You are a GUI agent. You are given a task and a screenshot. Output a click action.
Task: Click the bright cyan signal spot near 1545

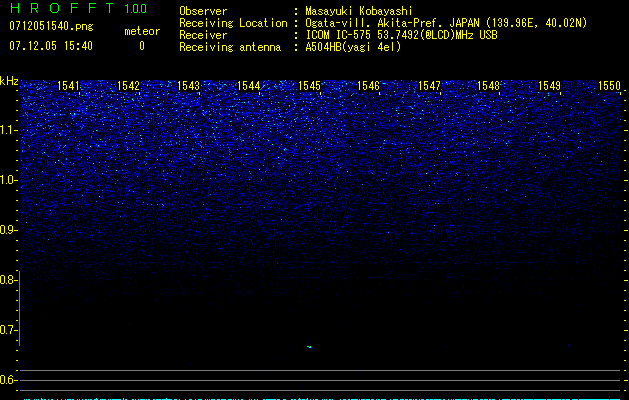click(309, 347)
